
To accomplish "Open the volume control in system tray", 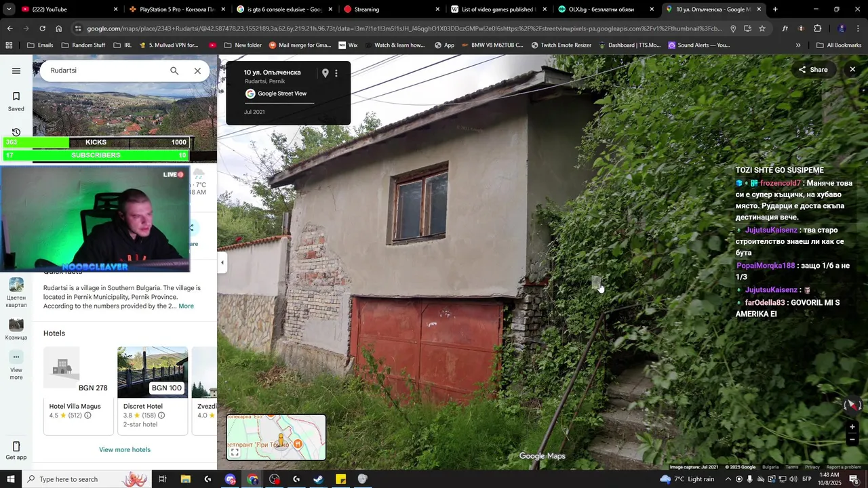I will pos(793,479).
